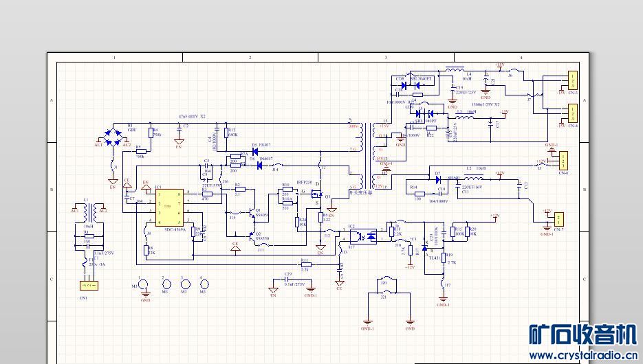
Task: Select the L1 10uH common-mode choke
Action: pos(89,213)
